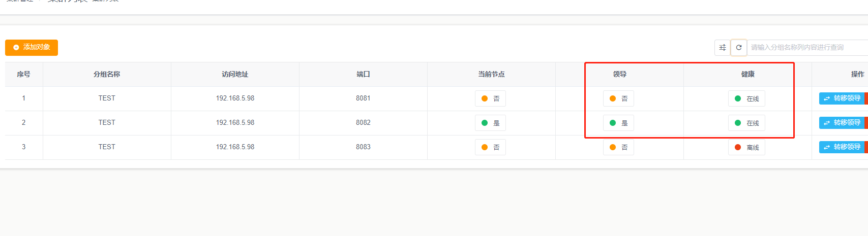
Task: Click sequence number 2
Action: point(23,122)
